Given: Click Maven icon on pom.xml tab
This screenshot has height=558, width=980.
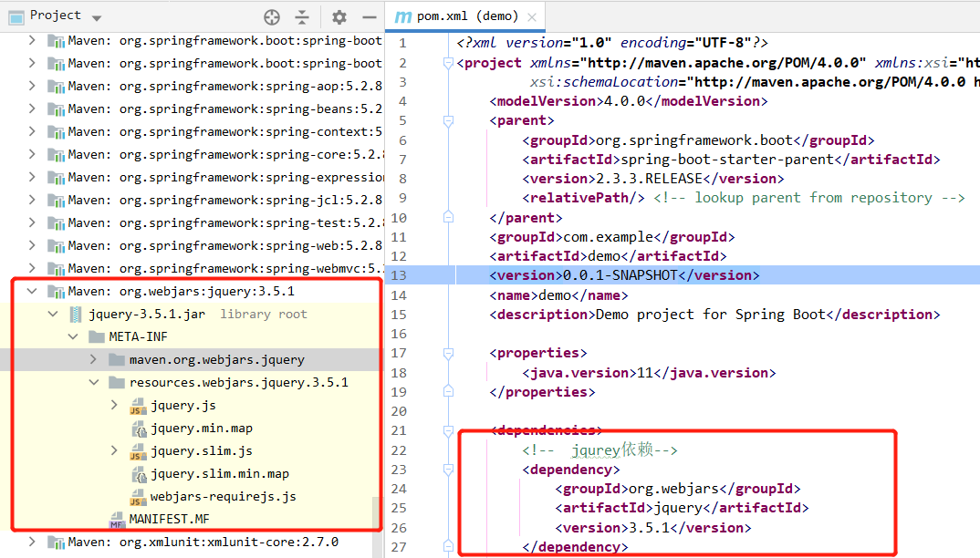Looking at the screenshot, I should click(x=403, y=17).
